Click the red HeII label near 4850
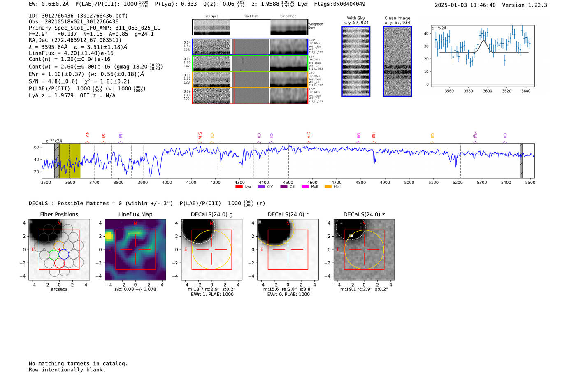The width and height of the screenshot is (576, 392). 374,136
